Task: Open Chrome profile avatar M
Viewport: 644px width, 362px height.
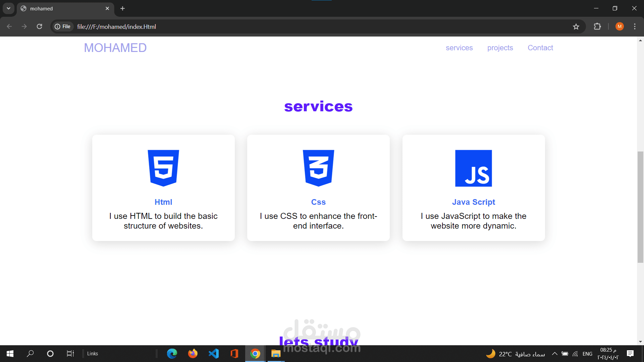Action: tap(620, 26)
